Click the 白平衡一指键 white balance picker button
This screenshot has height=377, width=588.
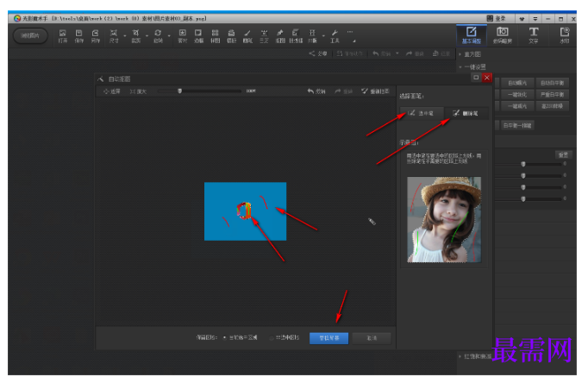click(517, 125)
